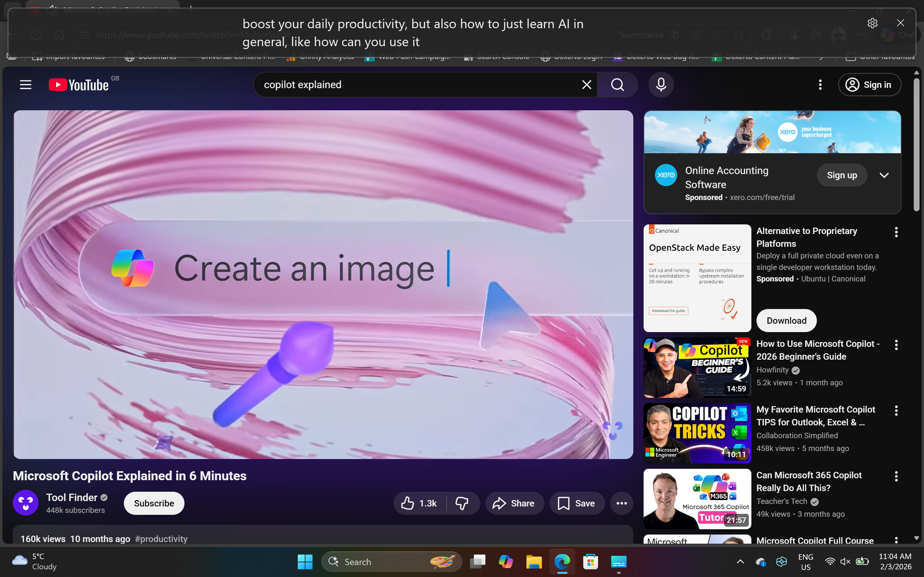Viewport: 924px width, 577px height.
Task: Open live captions settings gear
Action: (x=872, y=23)
